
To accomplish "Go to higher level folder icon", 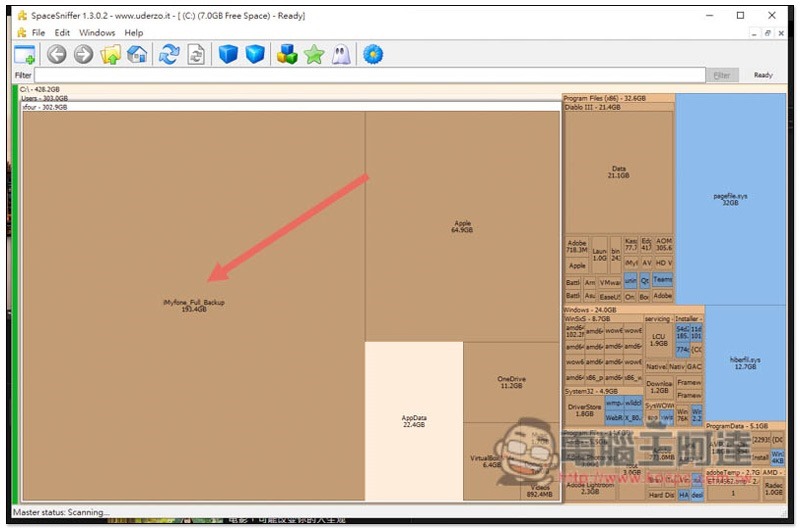I will (x=110, y=54).
